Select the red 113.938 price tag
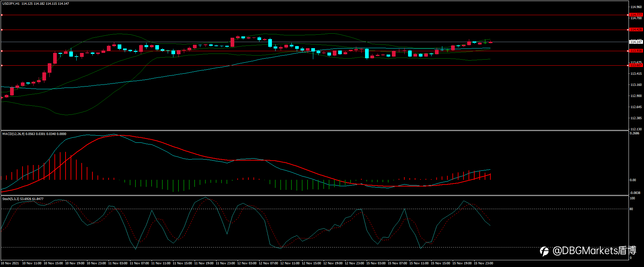644x267 pixels. (636, 51)
